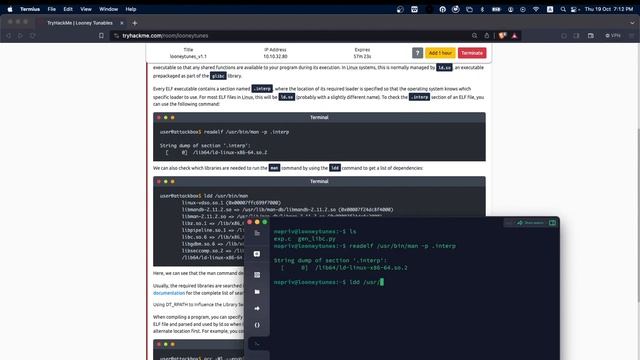Click the VPN button in browser toolbar
The width and height of the screenshot is (640, 360).
tap(613, 36)
